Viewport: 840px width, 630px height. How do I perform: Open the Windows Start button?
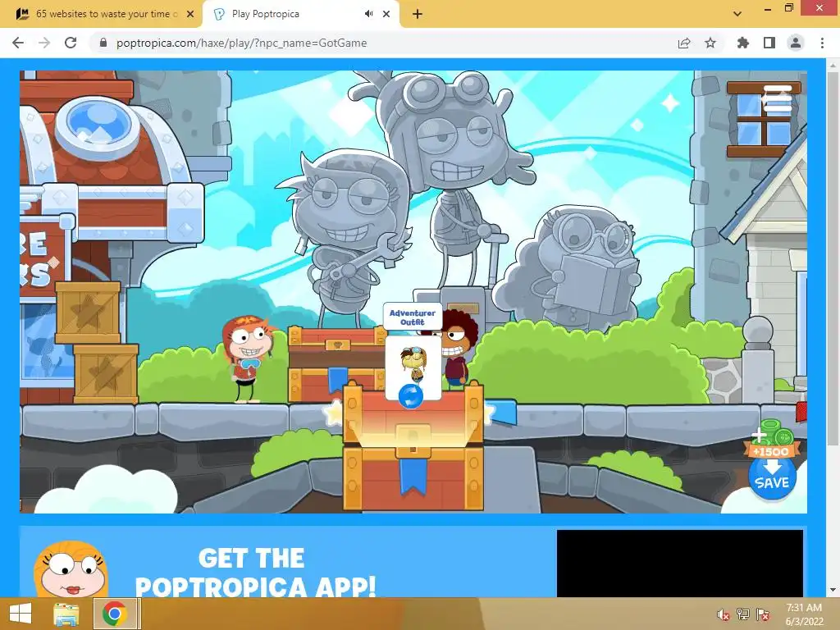(x=21, y=614)
